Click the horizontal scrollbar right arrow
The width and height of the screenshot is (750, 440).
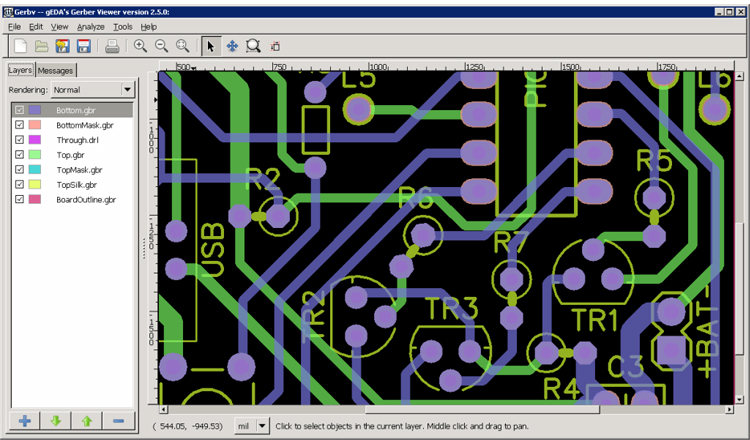click(x=729, y=409)
